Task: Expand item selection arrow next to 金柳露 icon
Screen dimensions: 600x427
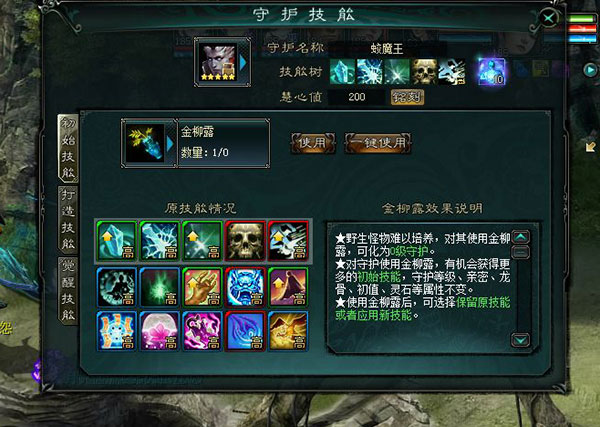Action: (x=170, y=144)
